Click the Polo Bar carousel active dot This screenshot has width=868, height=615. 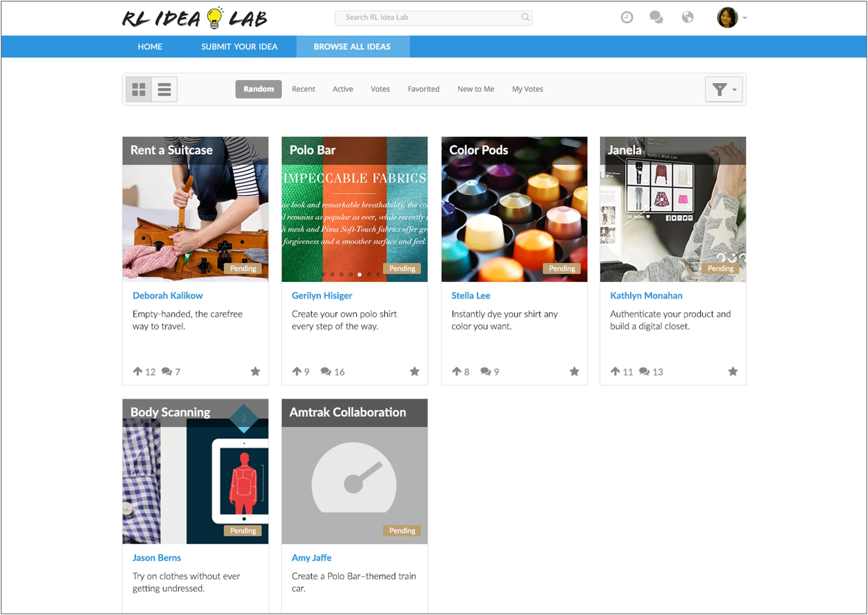click(359, 274)
